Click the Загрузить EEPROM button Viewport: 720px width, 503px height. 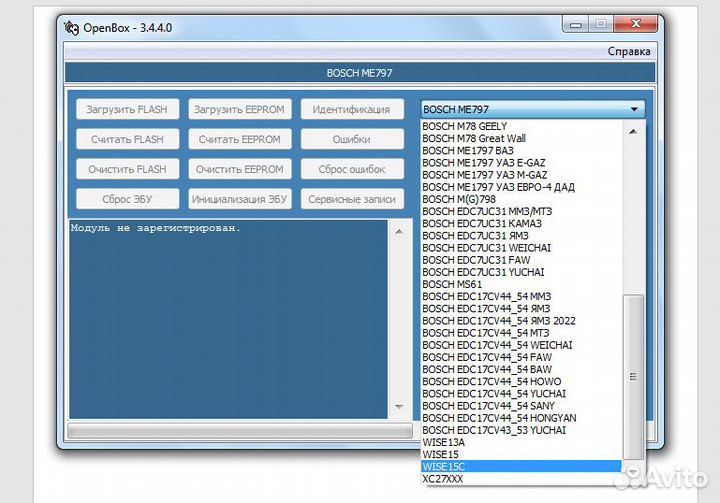(240, 109)
